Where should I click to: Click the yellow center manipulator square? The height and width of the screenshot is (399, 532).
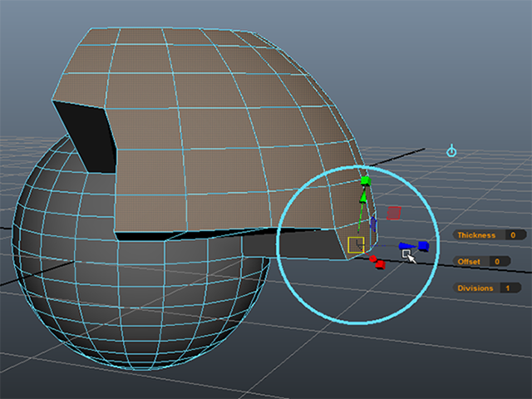tap(356, 245)
